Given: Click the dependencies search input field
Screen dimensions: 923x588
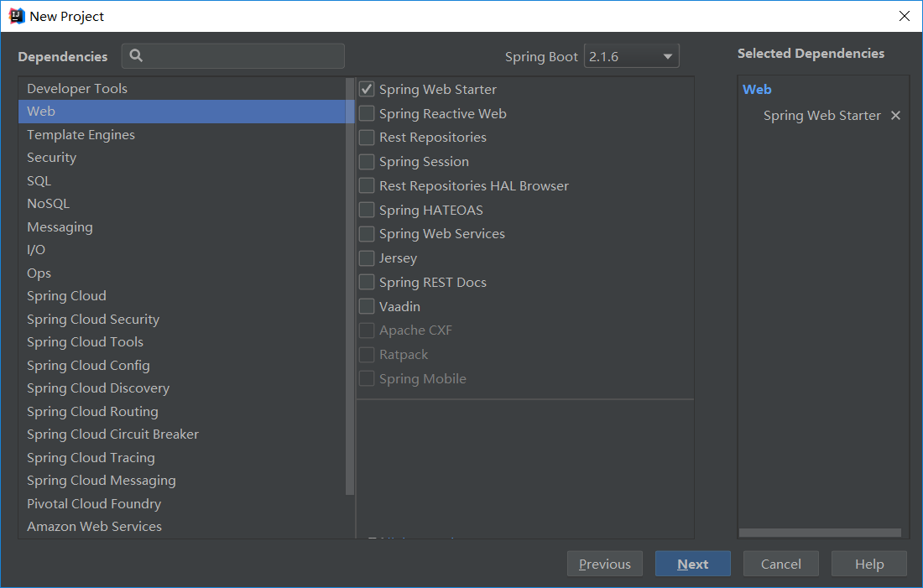Looking at the screenshot, I should click(233, 56).
